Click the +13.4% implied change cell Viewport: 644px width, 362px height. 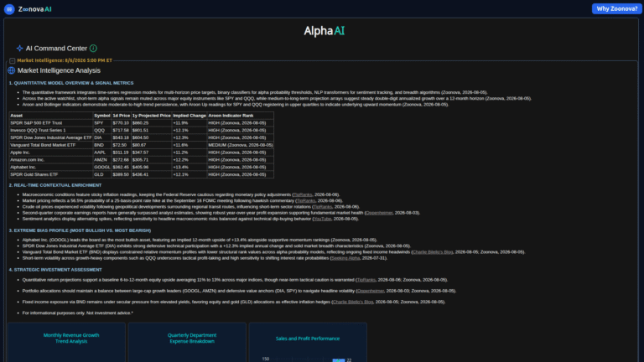pyautogui.click(x=190, y=168)
